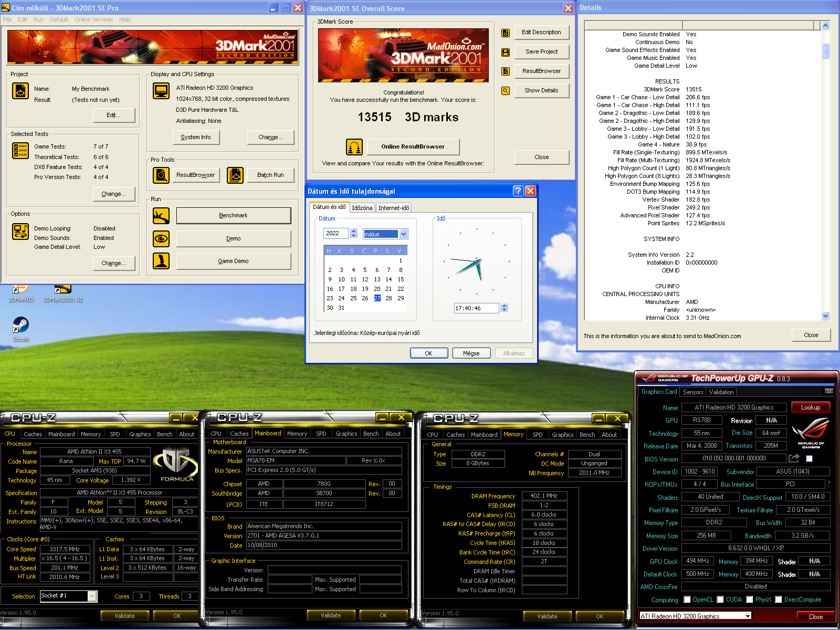Click the time 17:40:46 spinner arrows
This screenshot has width=840, height=630.
pos(504,308)
